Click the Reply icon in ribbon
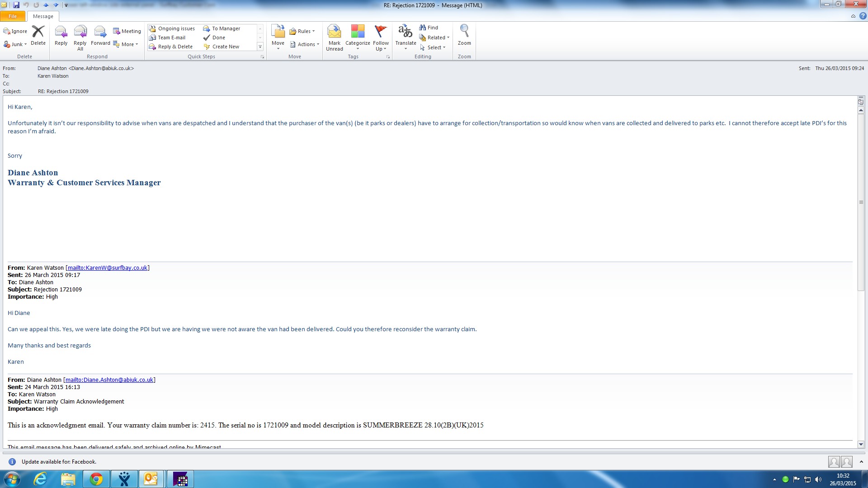Image resolution: width=868 pixels, height=488 pixels. pos(61,33)
